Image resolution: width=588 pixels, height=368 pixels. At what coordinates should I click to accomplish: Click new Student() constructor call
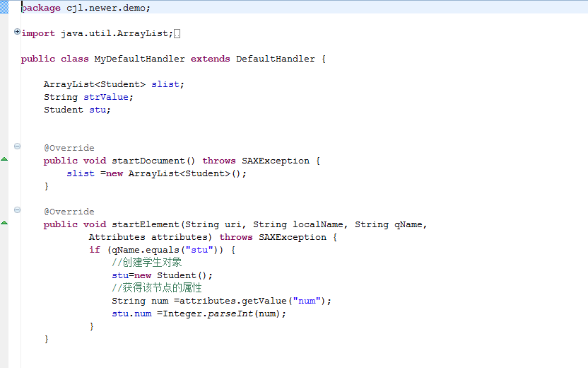point(170,275)
